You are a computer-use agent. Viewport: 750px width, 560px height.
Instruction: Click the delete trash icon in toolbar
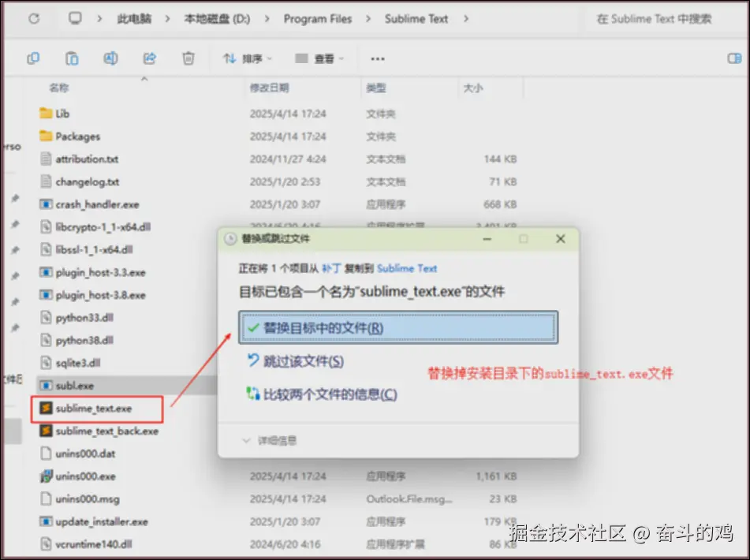tap(188, 58)
